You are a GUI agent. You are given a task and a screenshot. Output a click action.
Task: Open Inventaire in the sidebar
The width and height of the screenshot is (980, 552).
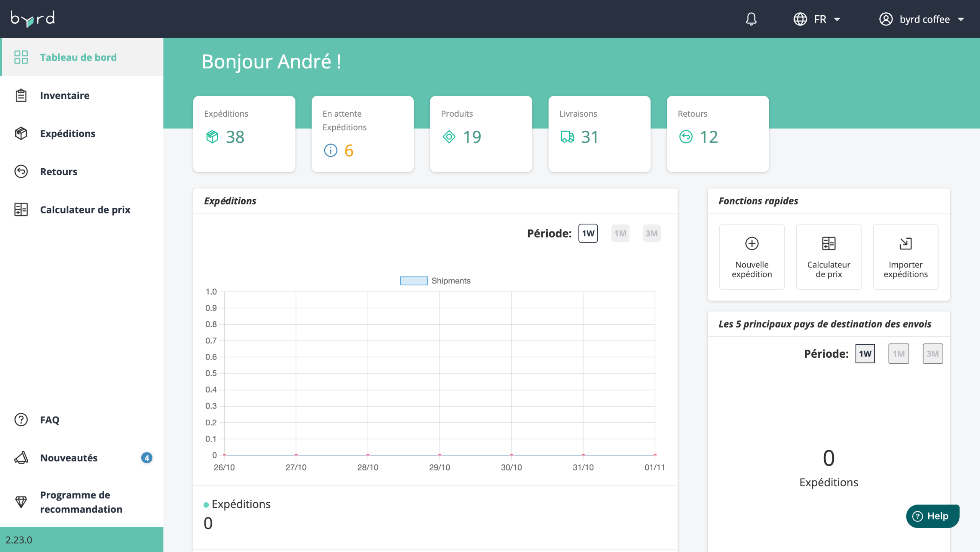65,95
